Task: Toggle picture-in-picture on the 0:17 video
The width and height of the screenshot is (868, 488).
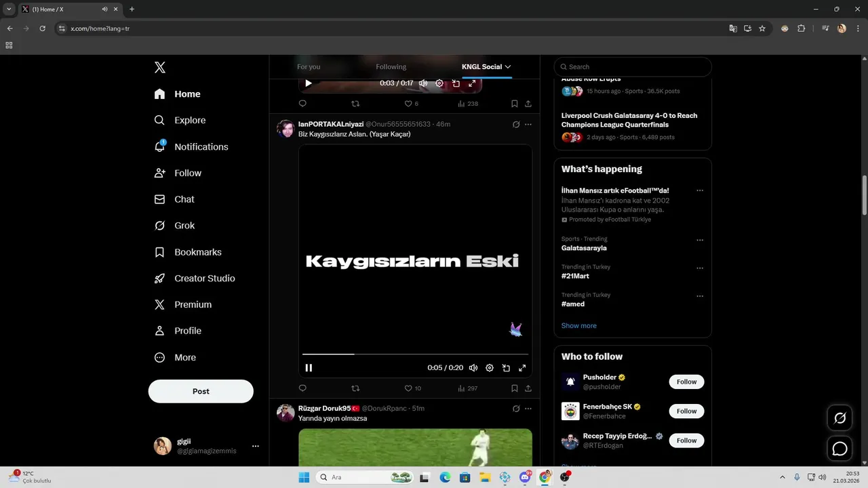Action: (x=456, y=83)
